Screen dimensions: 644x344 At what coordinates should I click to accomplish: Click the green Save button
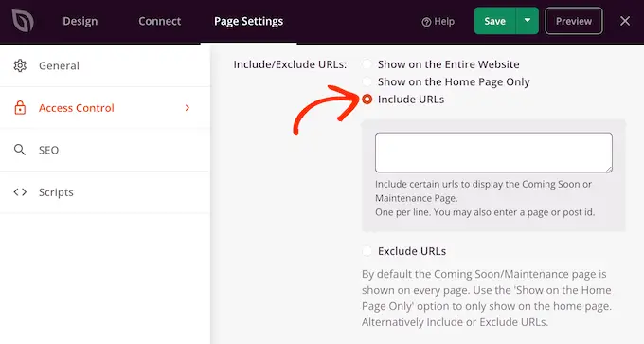pyautogui.click(x=495, y=21)
